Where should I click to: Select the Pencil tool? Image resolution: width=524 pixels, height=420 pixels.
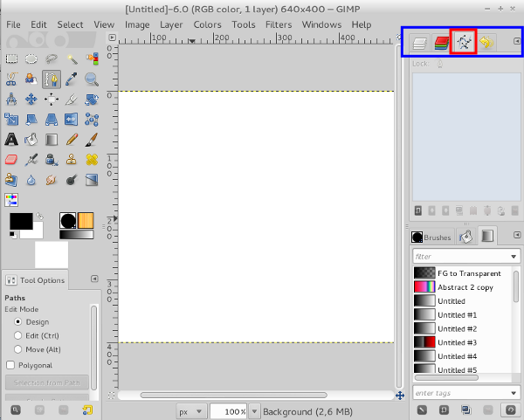pyautogui.click(x=72, y=140)
